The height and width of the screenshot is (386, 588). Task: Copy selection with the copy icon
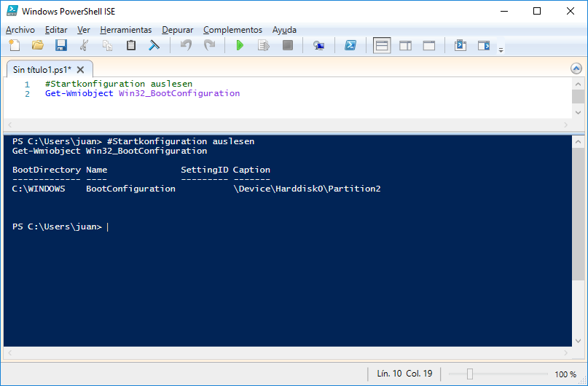(x=108, y=45)
